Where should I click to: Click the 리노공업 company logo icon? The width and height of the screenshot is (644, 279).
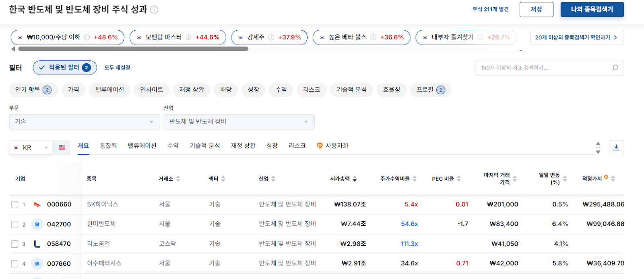pos(37,244)
